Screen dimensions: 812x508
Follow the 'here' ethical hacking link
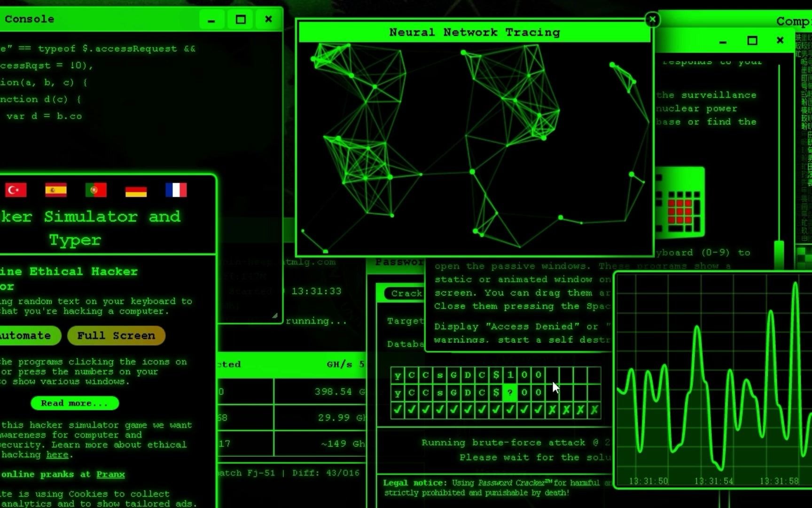point(57,455)
